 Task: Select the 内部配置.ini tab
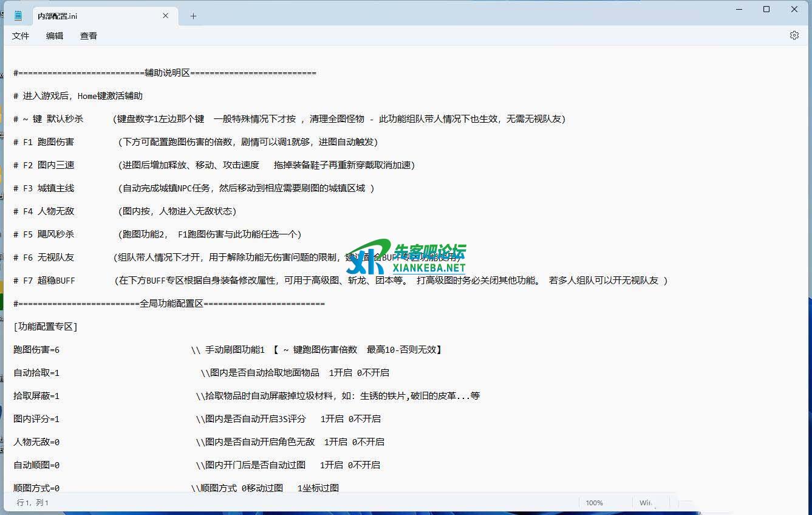coord(91,16)
